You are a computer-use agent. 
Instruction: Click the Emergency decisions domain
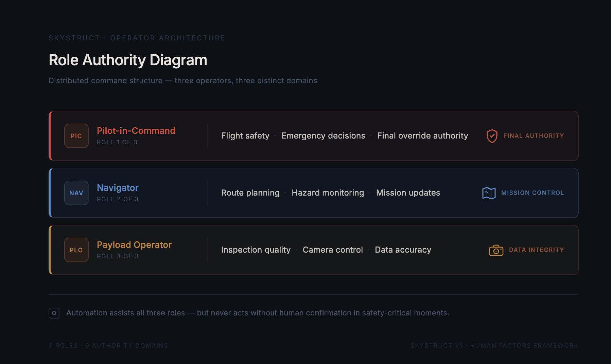(323, 136)
